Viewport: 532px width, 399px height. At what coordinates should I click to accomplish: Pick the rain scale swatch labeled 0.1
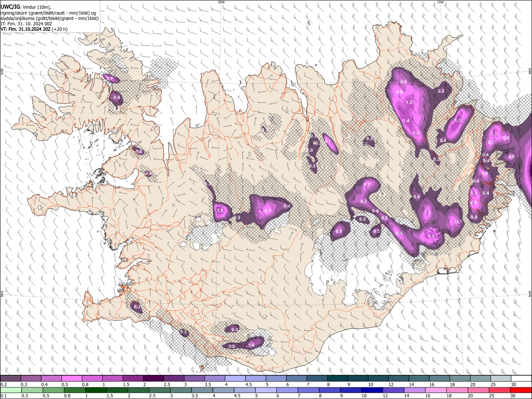click(x=11, y=390)
